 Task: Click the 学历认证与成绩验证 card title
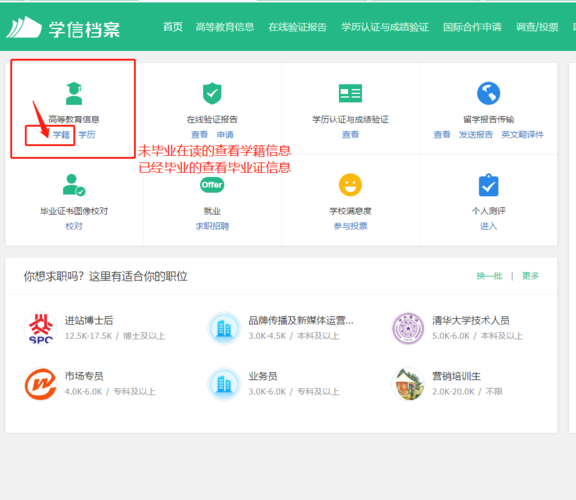click(x=350, y=119)
